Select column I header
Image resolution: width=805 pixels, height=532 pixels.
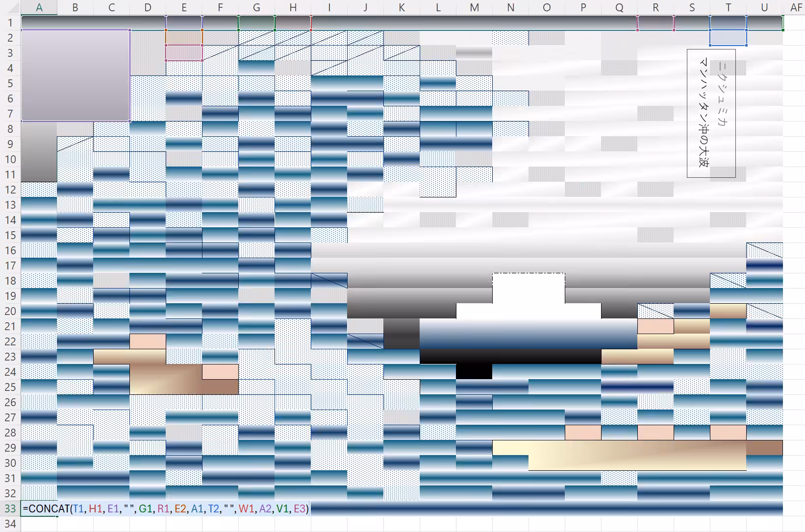(329, 7)
